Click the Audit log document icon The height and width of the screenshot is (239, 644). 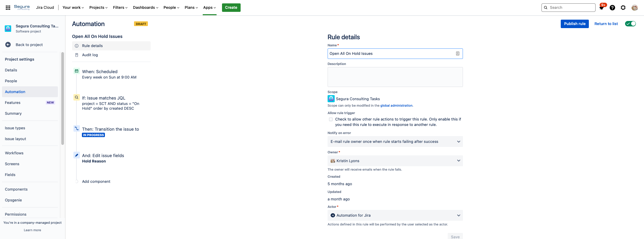point(77,55)
